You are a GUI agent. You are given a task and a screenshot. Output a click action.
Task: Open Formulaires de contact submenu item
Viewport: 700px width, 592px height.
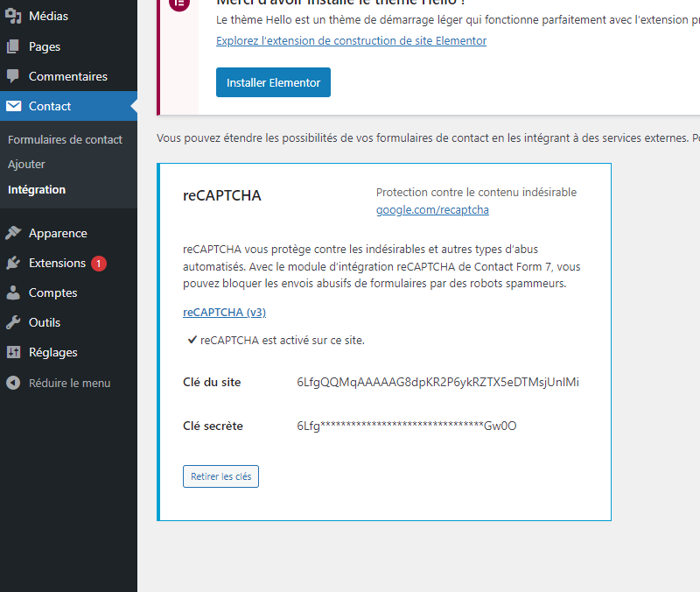click(x=65, y=139)
